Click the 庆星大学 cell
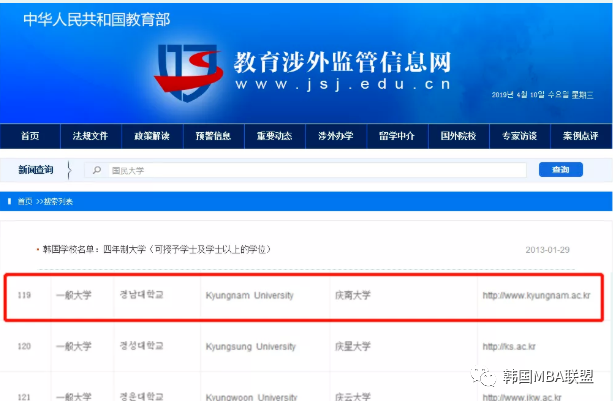Screen dimensions: 613x401 point(353,346)
